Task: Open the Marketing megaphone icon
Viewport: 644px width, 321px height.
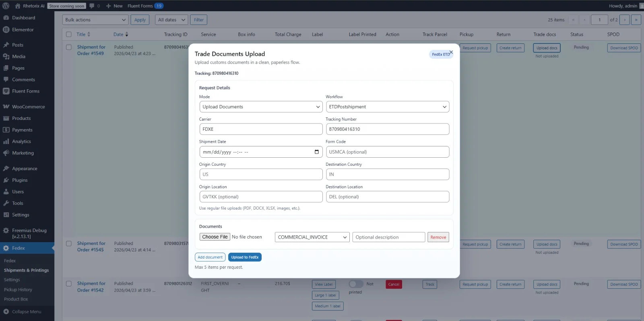Action: tap(6, 153)
